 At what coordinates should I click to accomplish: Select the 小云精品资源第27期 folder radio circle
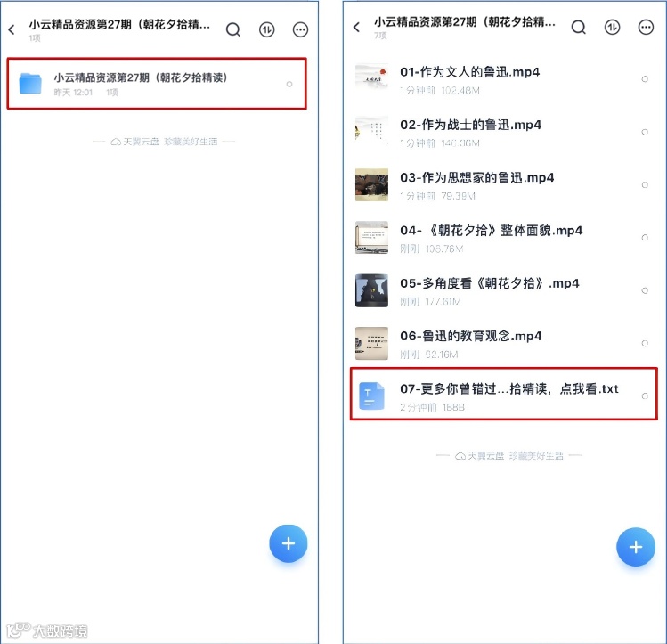point(289,85)
